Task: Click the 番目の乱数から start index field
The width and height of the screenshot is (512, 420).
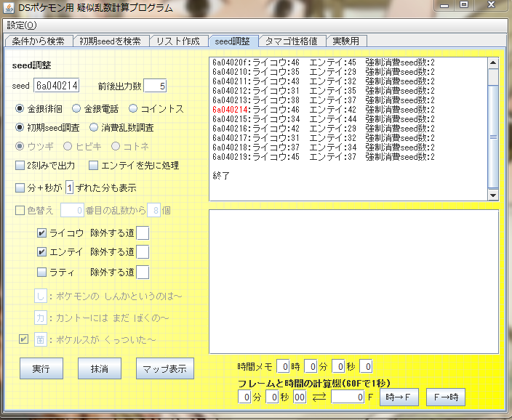Action: click(x=72, y=211)
